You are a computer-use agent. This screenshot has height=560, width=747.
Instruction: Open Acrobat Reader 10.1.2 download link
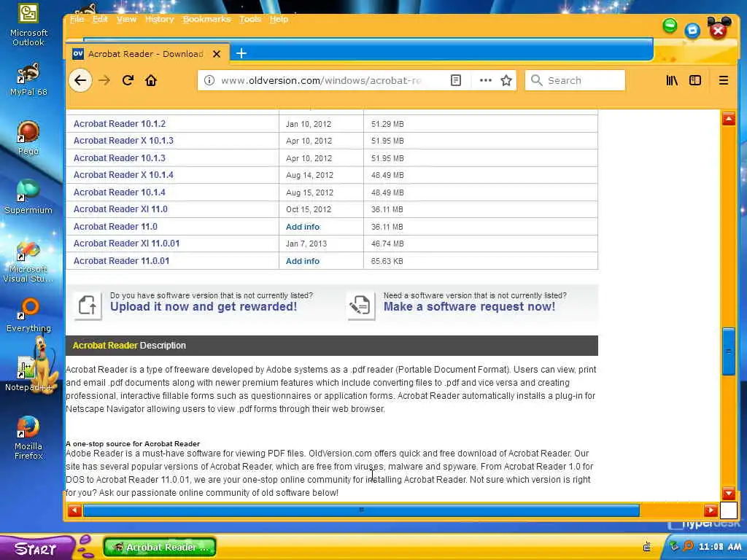[x=120, y=124]
